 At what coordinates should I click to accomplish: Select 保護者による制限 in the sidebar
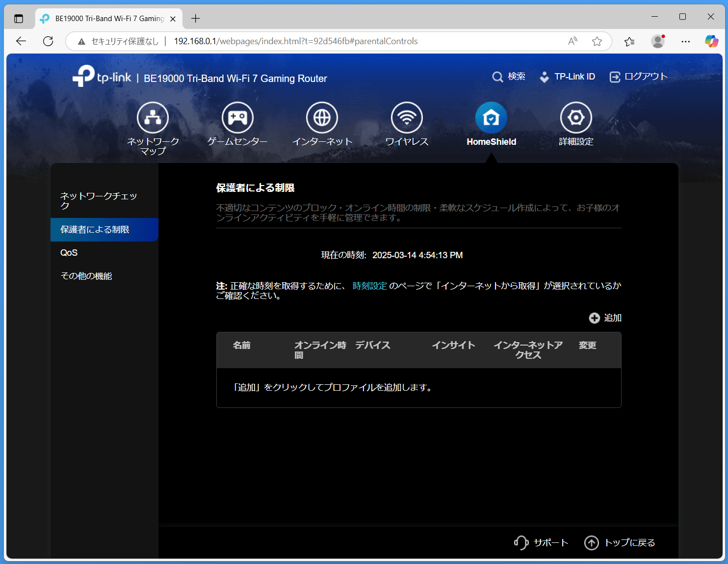pyautogui.click(x=104, y=230)
